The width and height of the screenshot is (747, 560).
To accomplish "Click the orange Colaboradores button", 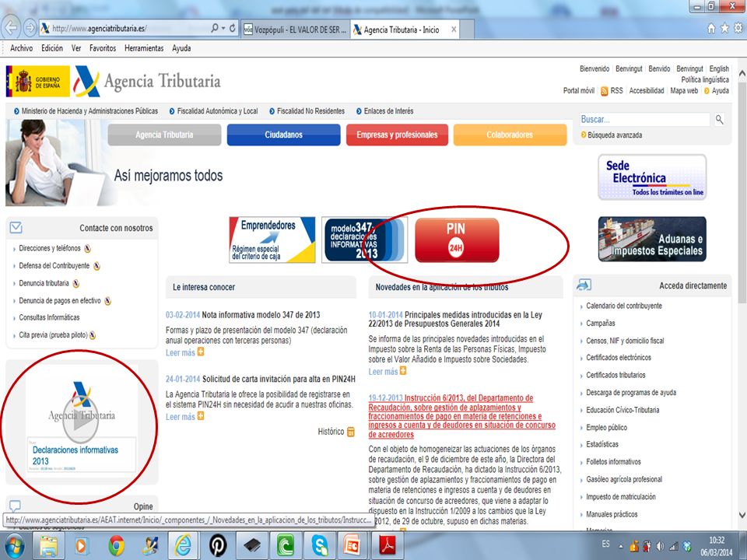I will click(510, 135).
